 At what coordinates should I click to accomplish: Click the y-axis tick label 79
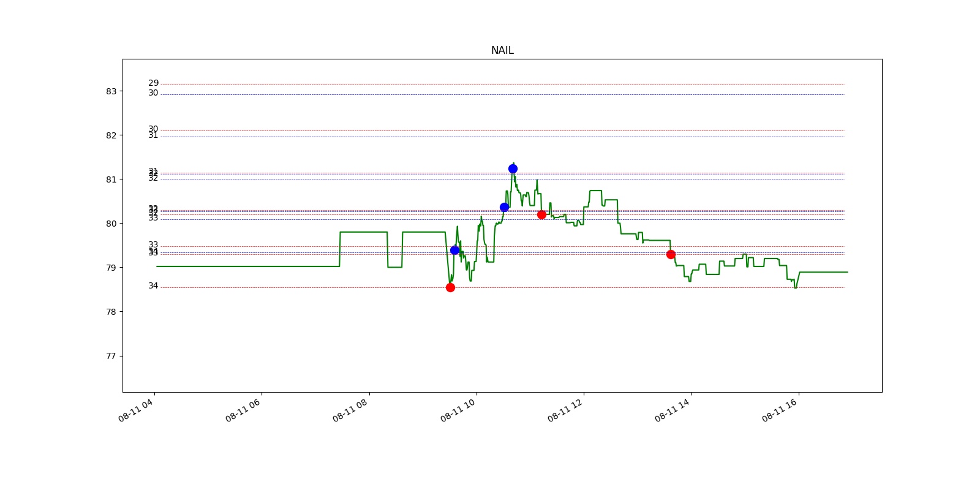point(111,268)
